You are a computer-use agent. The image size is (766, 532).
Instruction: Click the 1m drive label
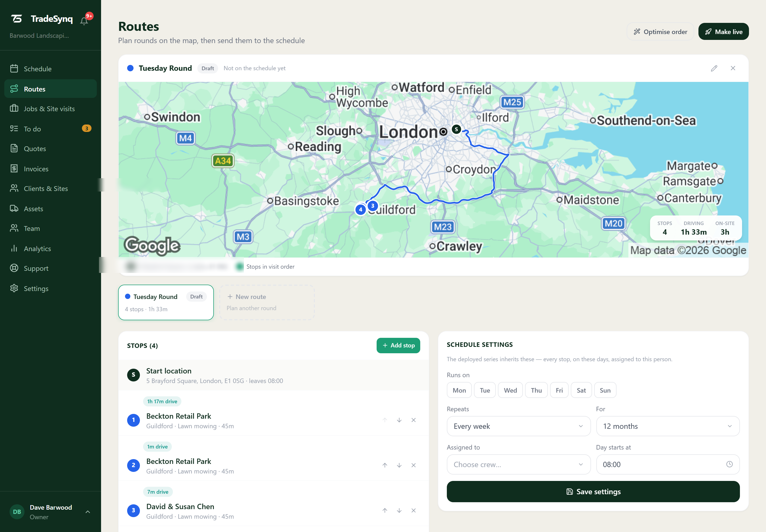pos(157,447)
